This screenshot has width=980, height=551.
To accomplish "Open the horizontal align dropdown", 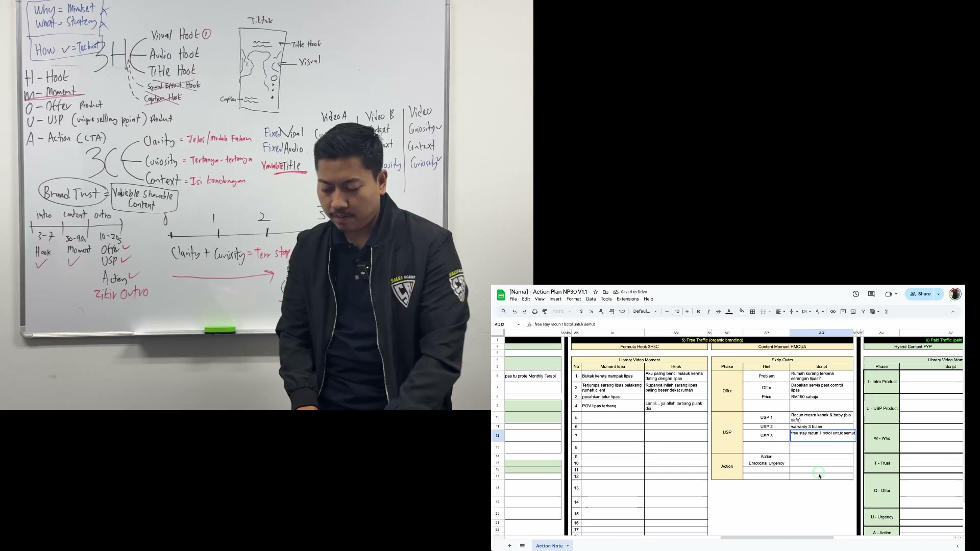I will 780,312.
